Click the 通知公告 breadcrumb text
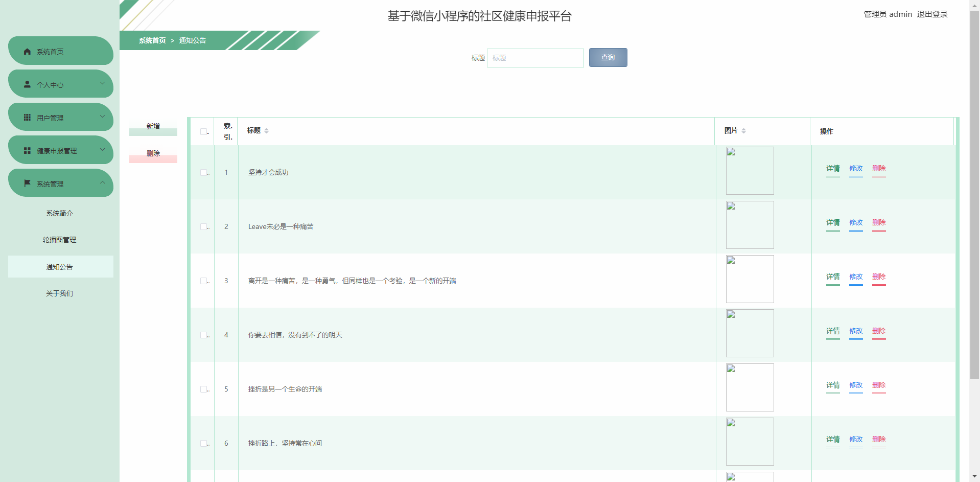Screen dimensions: 980x482 [x=193, y=40]
